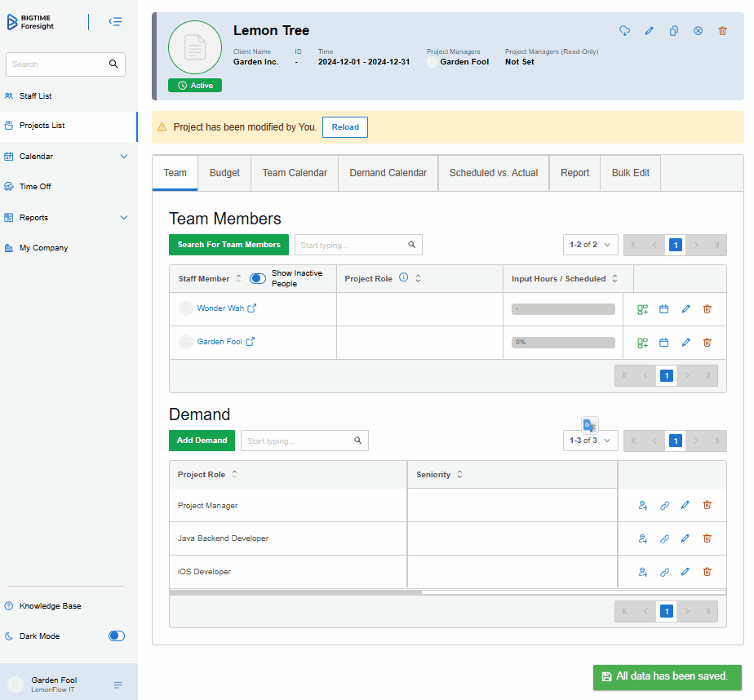Click the Reload button

(344, 127)
